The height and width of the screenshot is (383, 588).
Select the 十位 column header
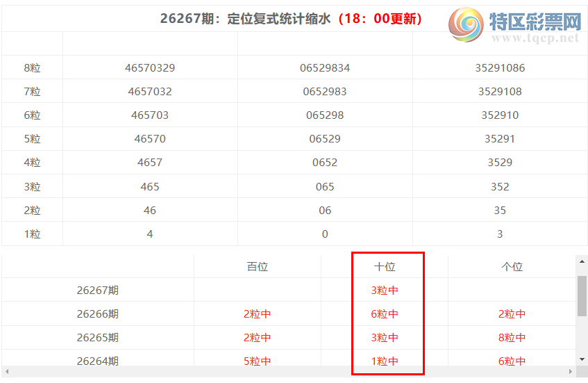coord(385,267)
